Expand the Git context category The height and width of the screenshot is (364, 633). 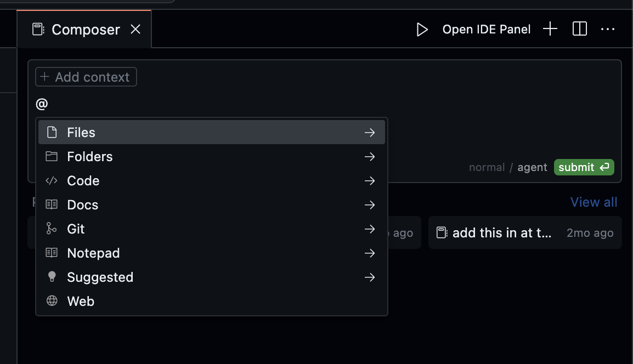coord(369,229)
